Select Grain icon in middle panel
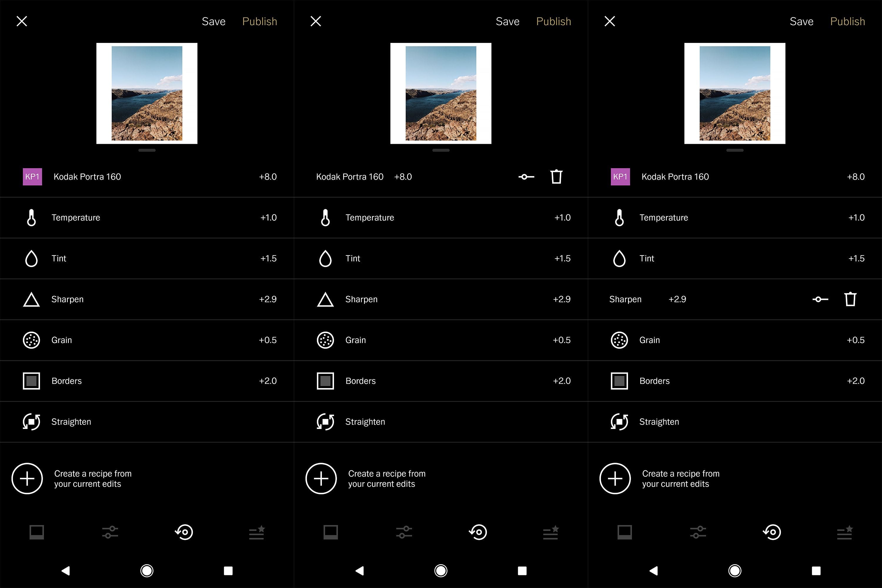Image resolution: width=882 pixels, height=588 pixels. pyautogui.click(x=325, y=340)
